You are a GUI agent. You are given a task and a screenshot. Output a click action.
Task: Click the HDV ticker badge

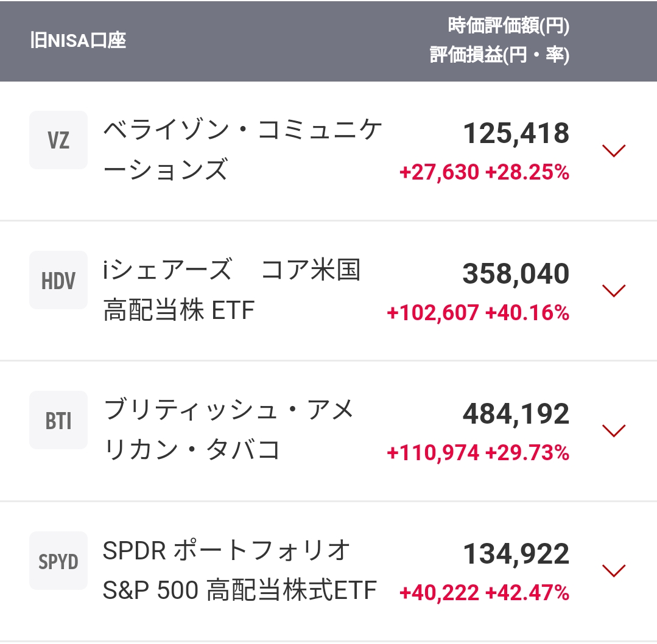[58, 281]
